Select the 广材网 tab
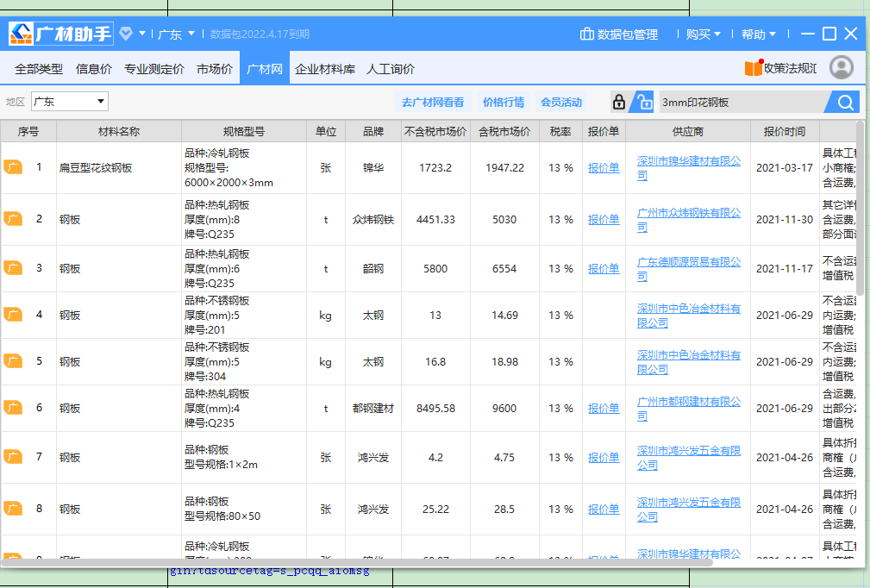Image resolution: width=870 pixels, height=588 pixels. tap(265, 69)
